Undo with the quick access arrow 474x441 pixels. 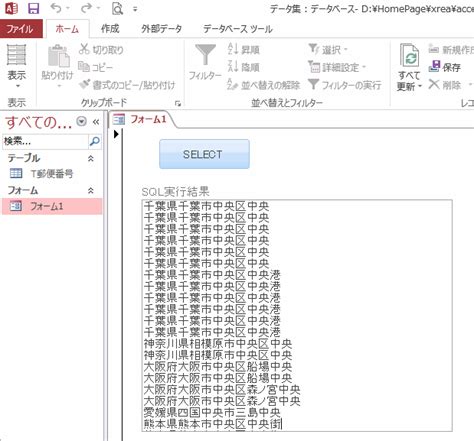[56, 8]
